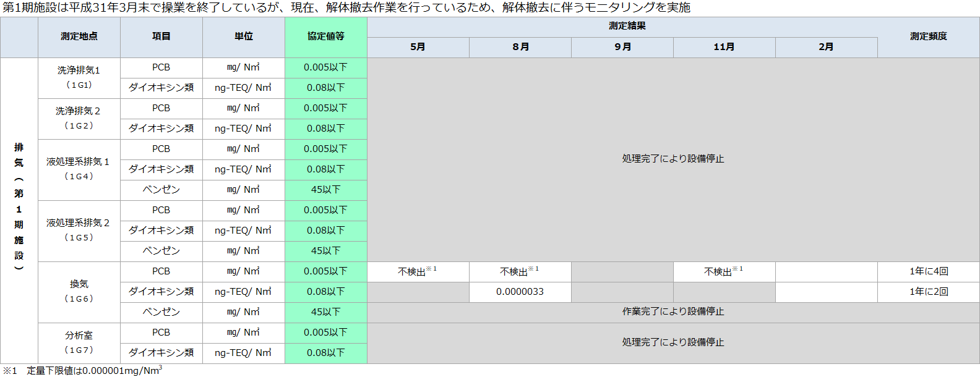
Task: Click the 1年に4回 frequency cell
Action: [x=928, y=271]
